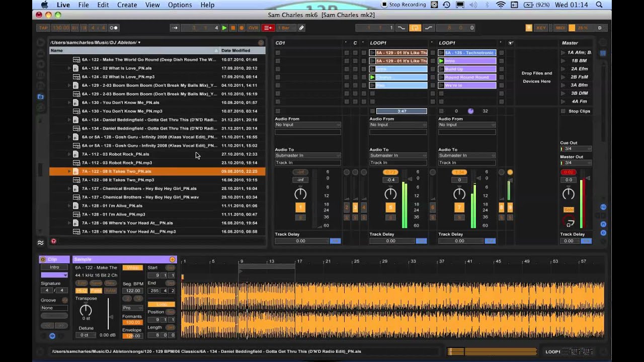
Task: Click the Seg. BPM 122.00 field
Action: point(133,291)
